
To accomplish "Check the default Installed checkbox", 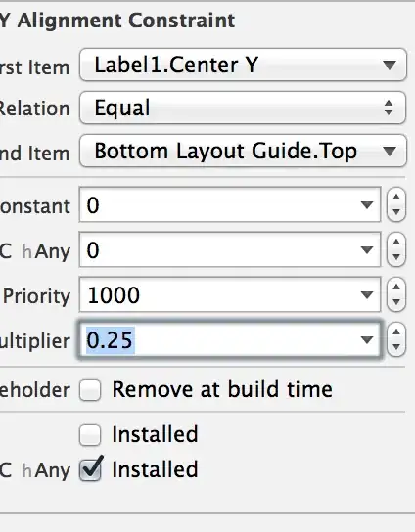I will click(x=90, y=435).
